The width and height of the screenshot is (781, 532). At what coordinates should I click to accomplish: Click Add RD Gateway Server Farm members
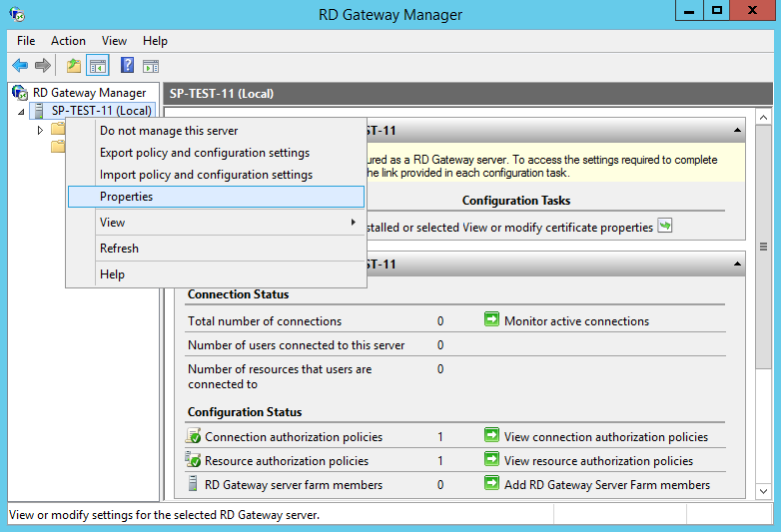coord(606,485)
